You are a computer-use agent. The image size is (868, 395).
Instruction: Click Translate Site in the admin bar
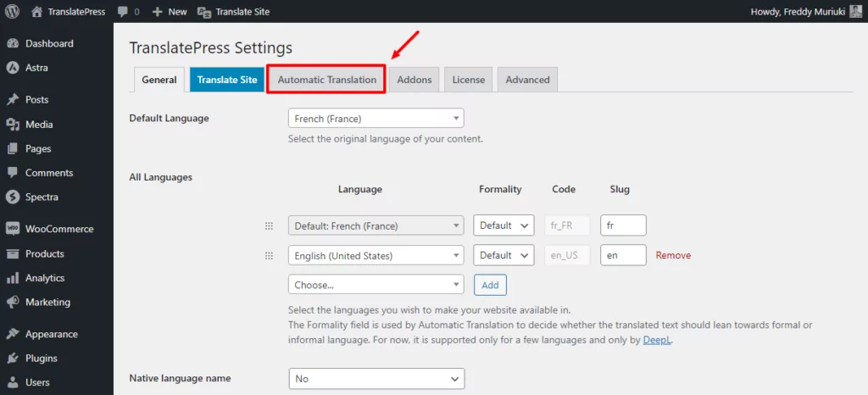pos(242,12)
